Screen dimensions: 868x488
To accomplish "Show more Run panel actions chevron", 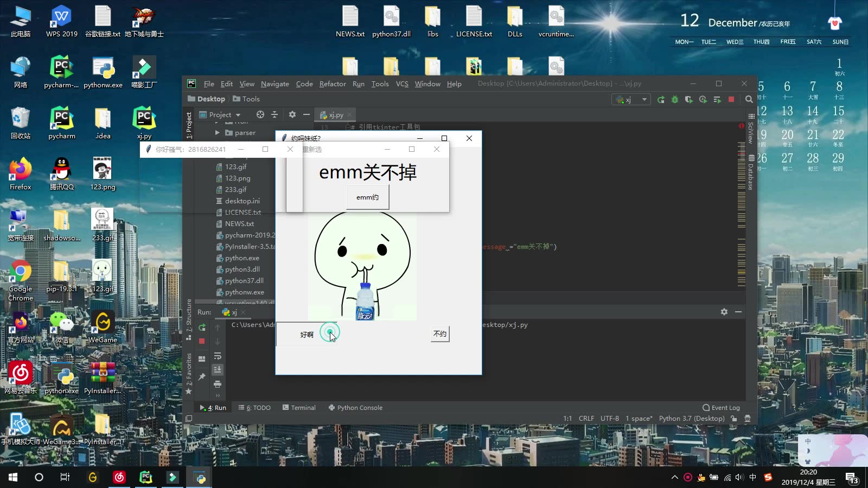I will 218,395.
